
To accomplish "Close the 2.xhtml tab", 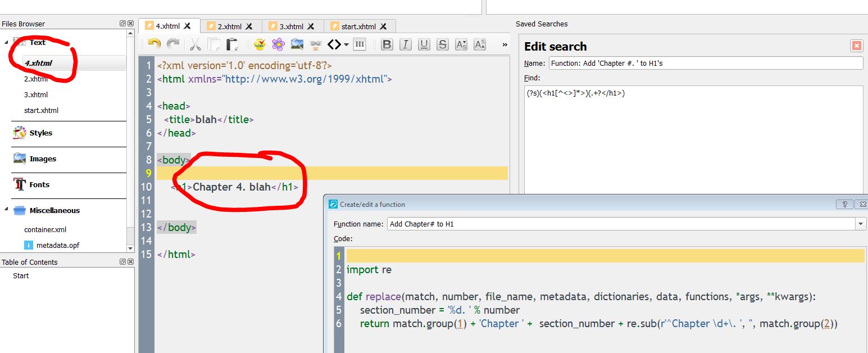I will coord(249,26).
